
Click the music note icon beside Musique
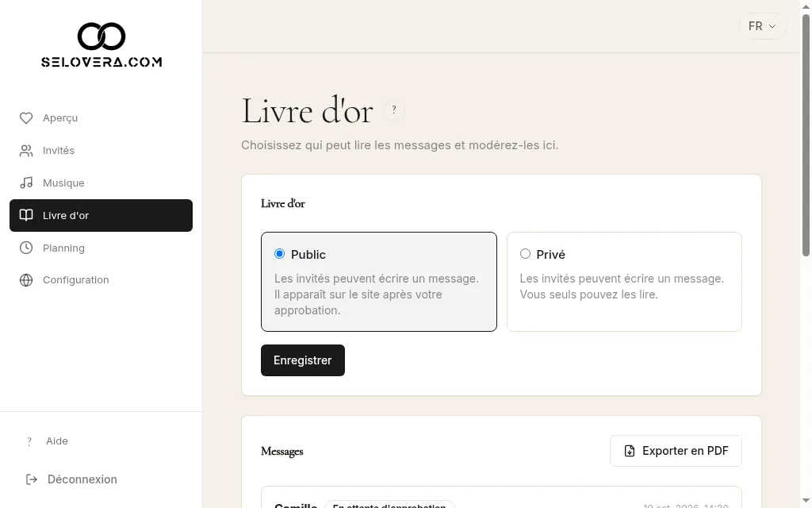tap(26, 183)
